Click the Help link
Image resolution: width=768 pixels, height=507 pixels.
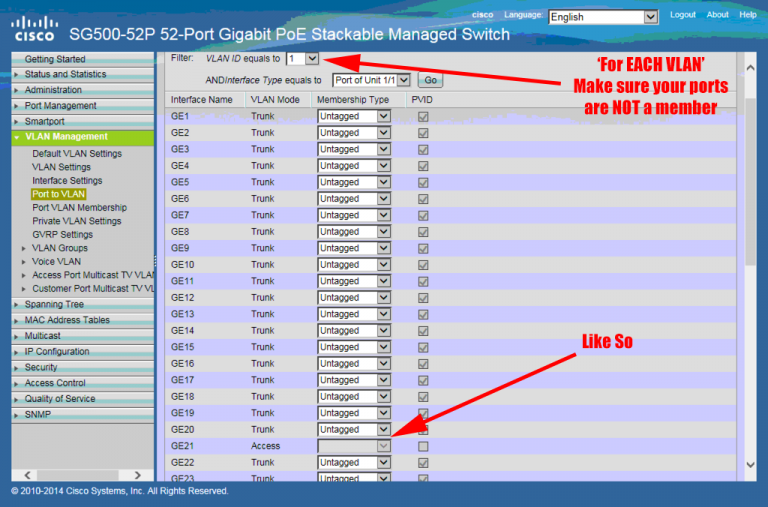[x=747, y=15]
